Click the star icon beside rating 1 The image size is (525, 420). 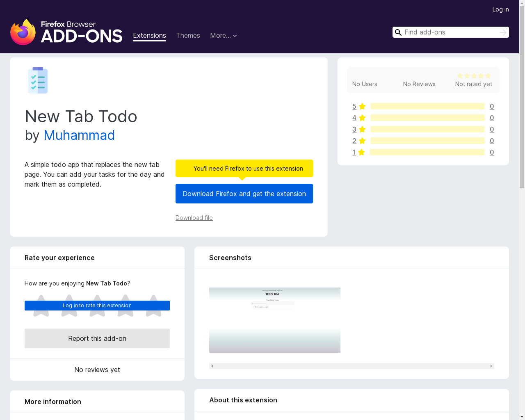[x=361, y=152]
